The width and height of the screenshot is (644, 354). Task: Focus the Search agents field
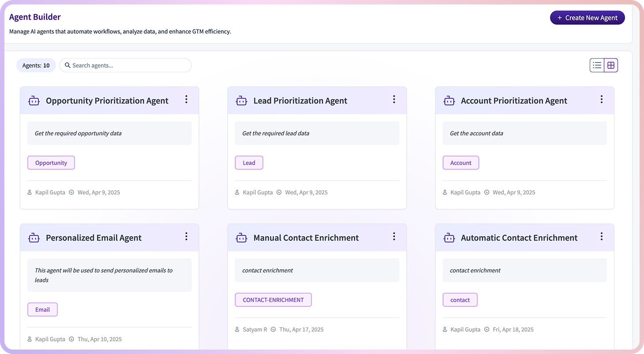point(125,65)
